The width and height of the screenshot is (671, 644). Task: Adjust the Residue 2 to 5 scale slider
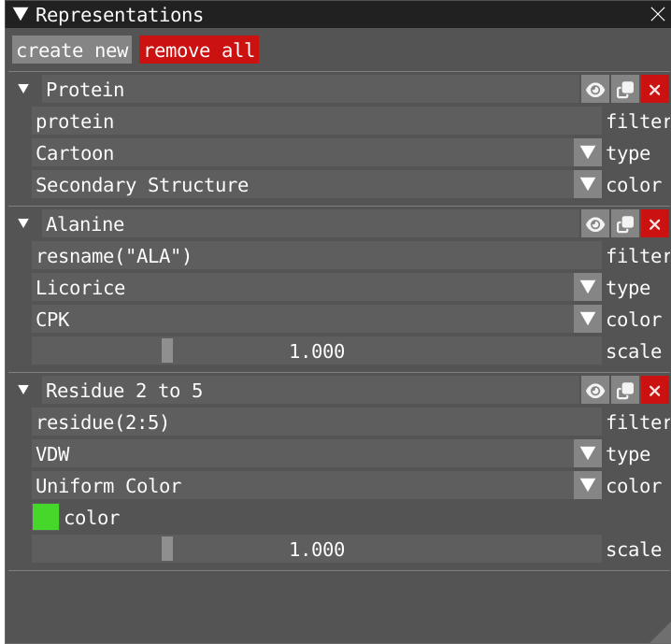[317, 549]
